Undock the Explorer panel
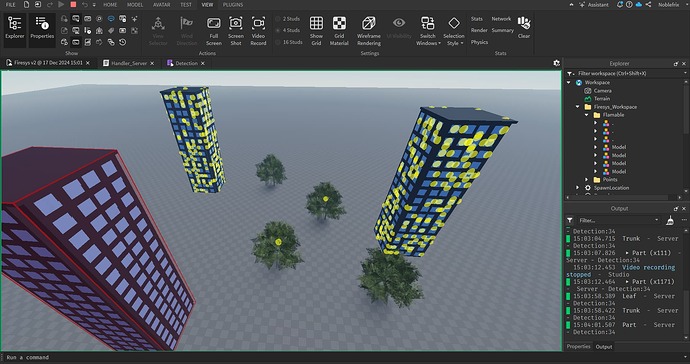 [676, 64]
